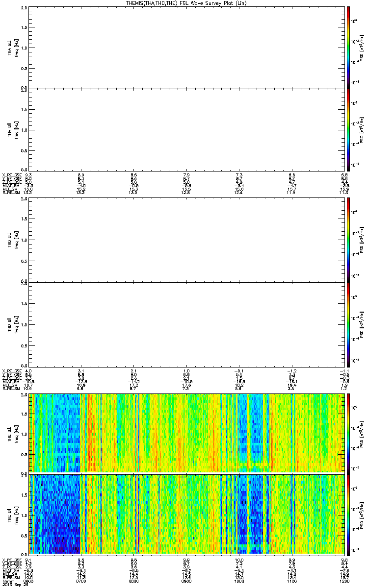
Task: Click the 1000 time tick label
Action: [x=239, y=581]
